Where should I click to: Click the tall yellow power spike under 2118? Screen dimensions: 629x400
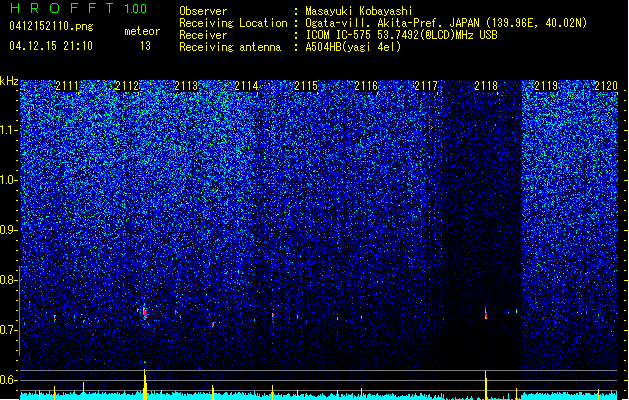[486, 385]
